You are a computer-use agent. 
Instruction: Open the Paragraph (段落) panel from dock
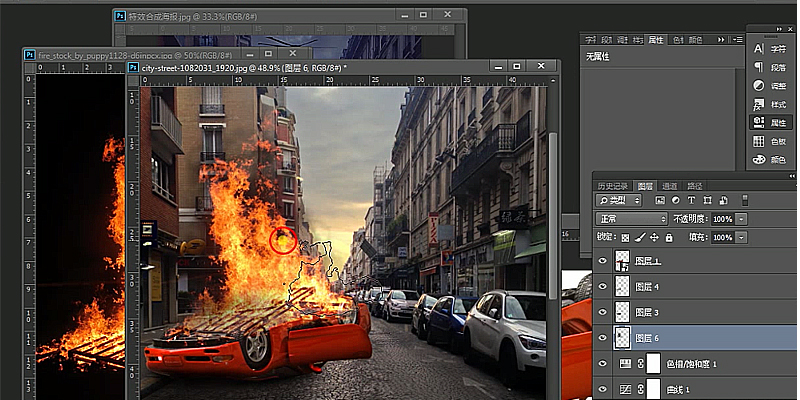pos(770,67)
